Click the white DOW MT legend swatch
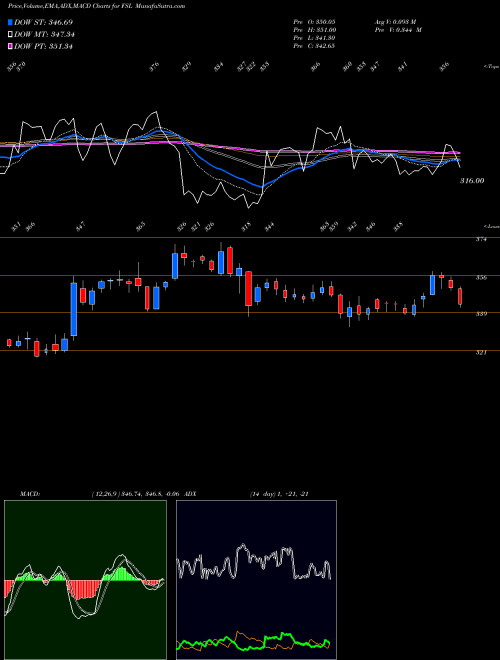 (10, 35)
